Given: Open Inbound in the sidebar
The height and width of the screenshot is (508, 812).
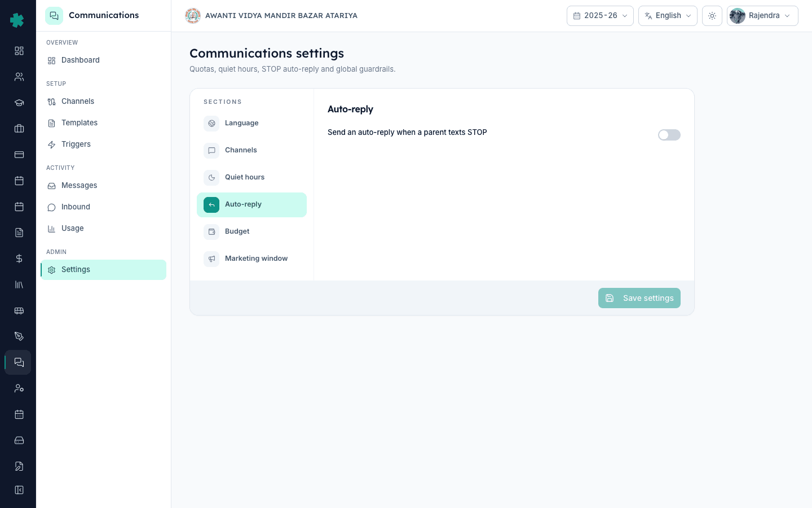Looking at the screenshot, I should (x=103, y=207).
